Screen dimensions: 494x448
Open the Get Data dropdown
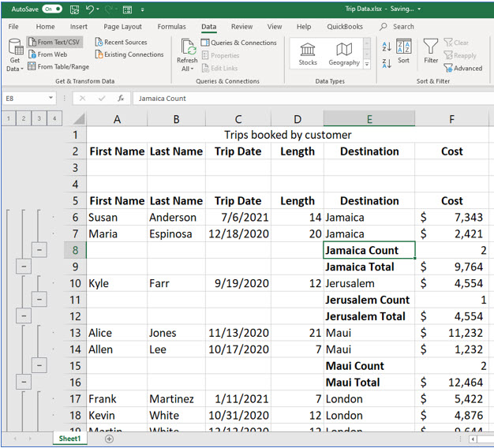[x=15, y=55]
